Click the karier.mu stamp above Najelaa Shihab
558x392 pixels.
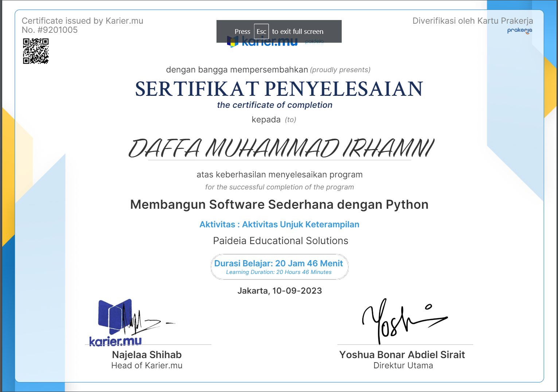(x=115, y=323)
